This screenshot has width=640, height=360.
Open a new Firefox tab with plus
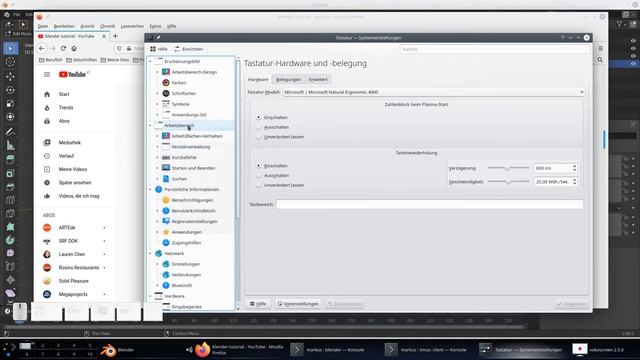(x=115, y=36)
